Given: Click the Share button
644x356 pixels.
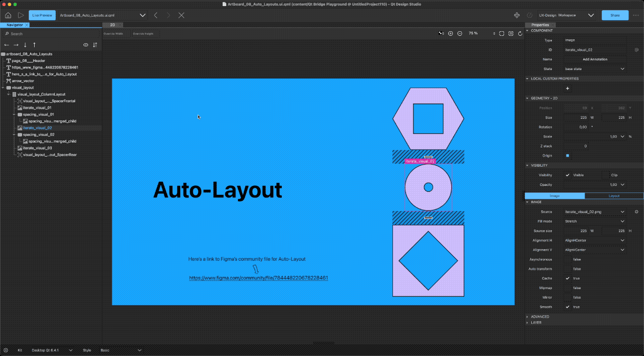Looking at the screenshot, I should [x=615, y=15].
